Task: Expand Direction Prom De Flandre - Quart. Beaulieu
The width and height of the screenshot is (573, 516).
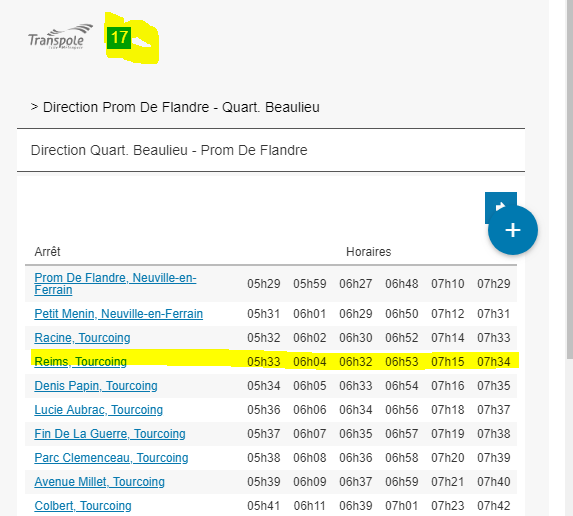Action: (175, 107)
